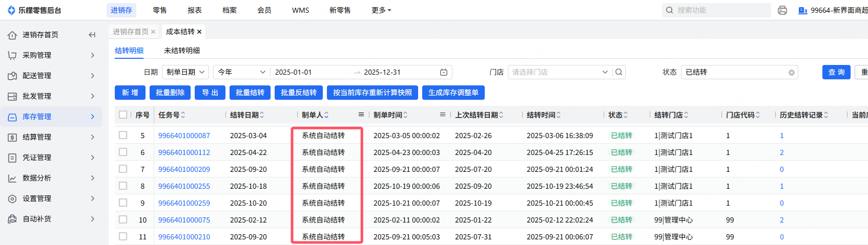Check the row for task 9966401000075
868x245 pixels.
click(123, 219)
